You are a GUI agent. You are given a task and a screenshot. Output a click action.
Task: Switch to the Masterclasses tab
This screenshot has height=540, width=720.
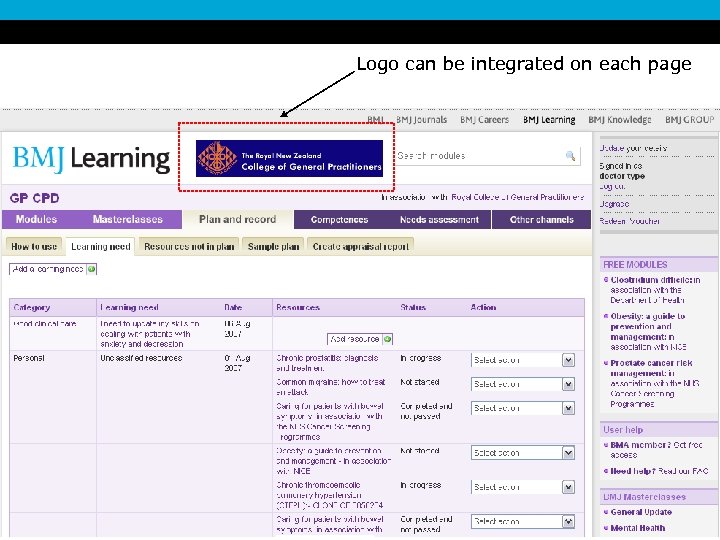(128, 219)
